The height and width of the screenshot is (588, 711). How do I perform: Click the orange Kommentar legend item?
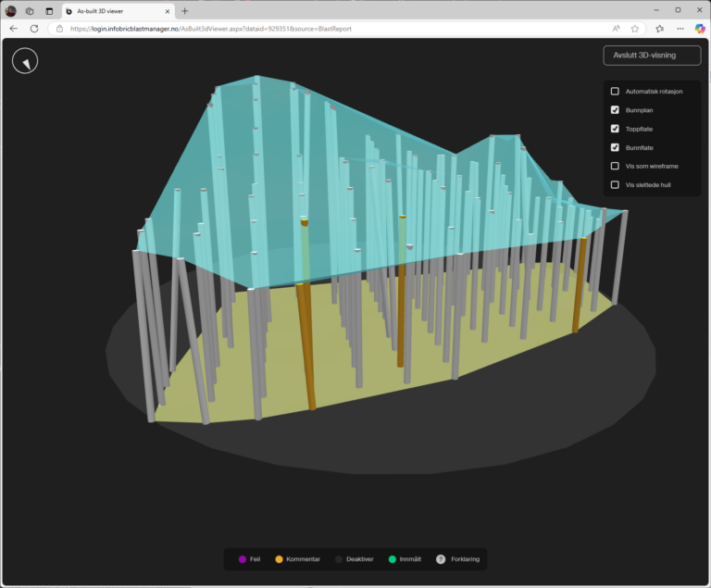[297, 559]
